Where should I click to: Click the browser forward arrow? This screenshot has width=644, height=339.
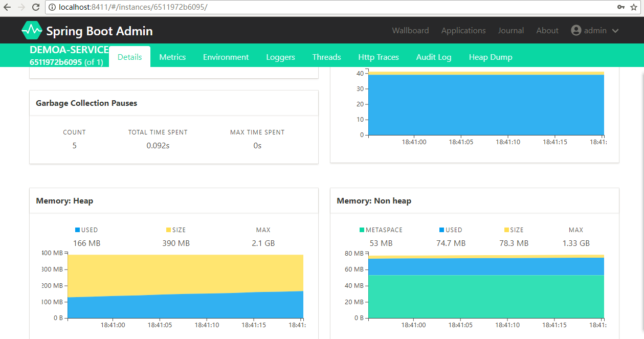21,7
